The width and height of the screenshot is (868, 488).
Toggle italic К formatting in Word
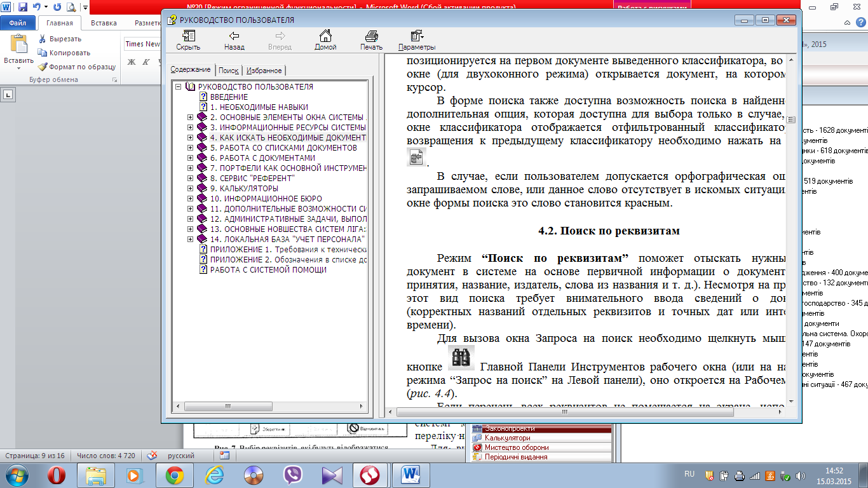pos(146,62)
